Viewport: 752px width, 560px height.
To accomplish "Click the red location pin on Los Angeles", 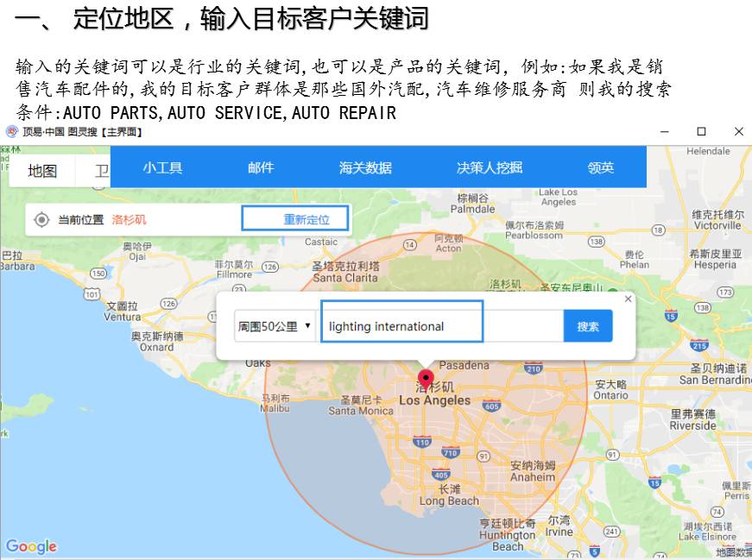I will [425, 378].
